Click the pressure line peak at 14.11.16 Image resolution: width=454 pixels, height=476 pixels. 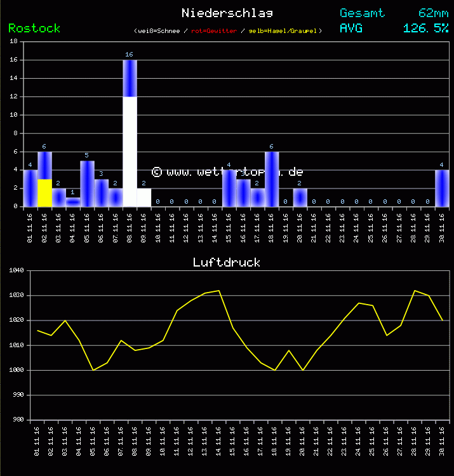tap(219, 291)
